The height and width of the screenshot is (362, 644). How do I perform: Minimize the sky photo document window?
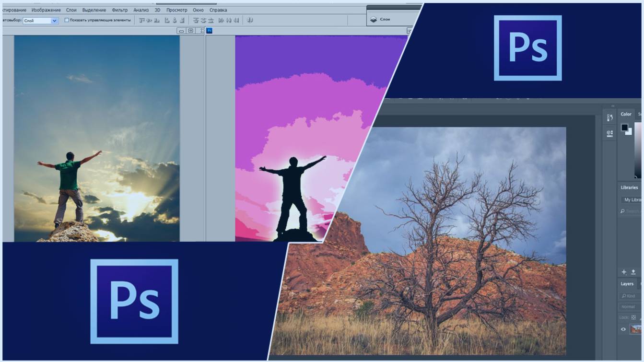click(181, 31)
